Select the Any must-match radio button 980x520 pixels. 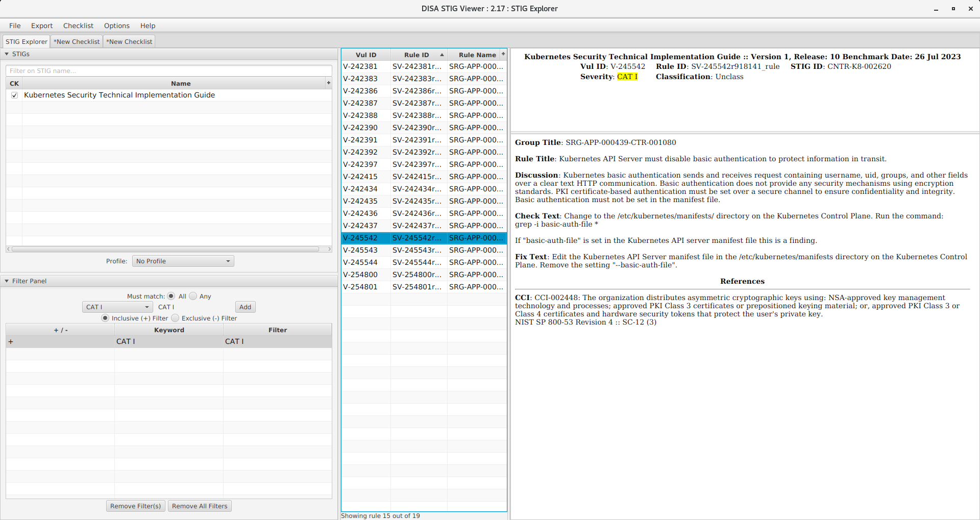click(x=193, y=296)
